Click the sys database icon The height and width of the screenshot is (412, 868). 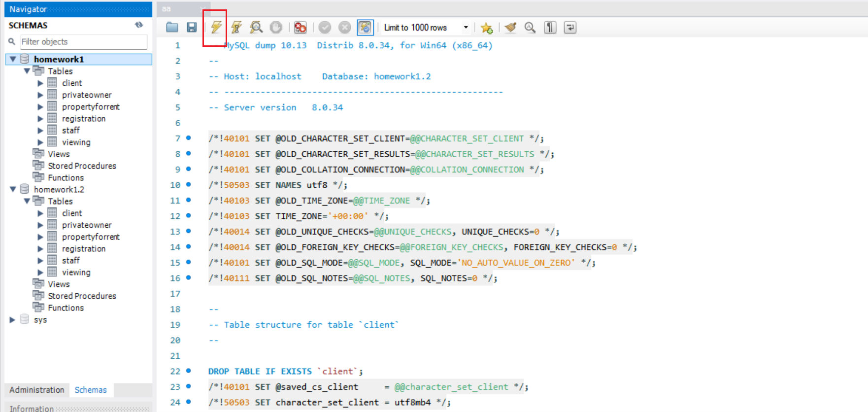24,319
